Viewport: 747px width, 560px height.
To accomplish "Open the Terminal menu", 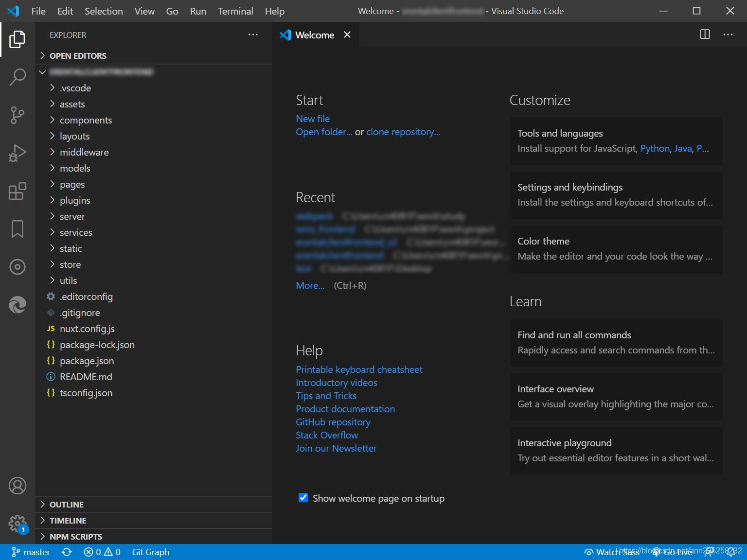I will [235, 11].
